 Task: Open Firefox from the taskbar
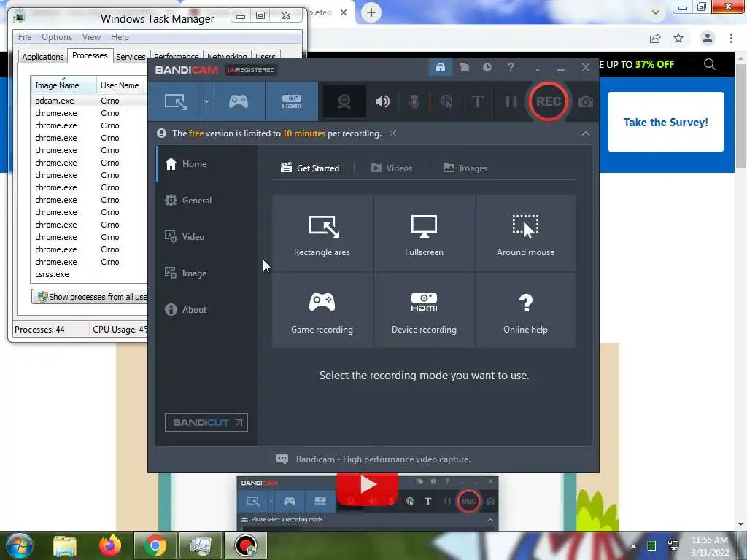click(110, 545)
